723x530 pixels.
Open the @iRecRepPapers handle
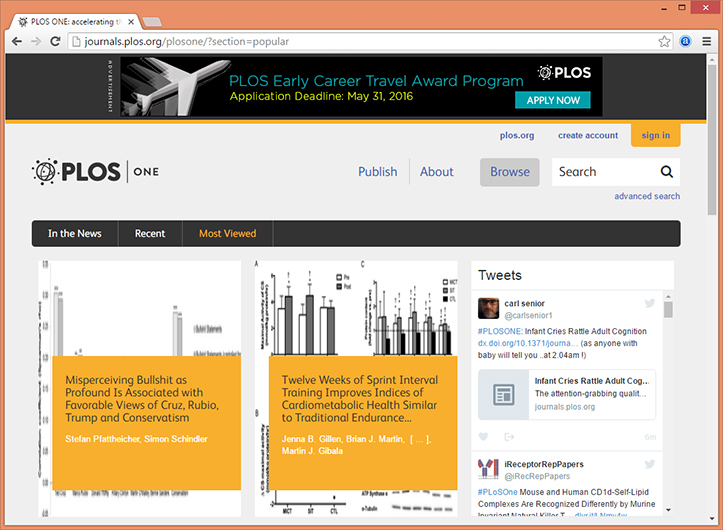pos(537,476)
